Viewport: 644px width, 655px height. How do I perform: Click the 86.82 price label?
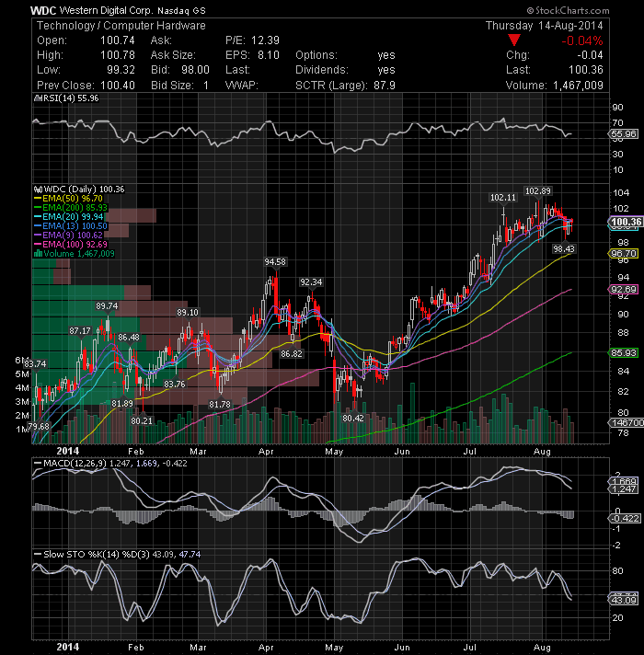292,354
